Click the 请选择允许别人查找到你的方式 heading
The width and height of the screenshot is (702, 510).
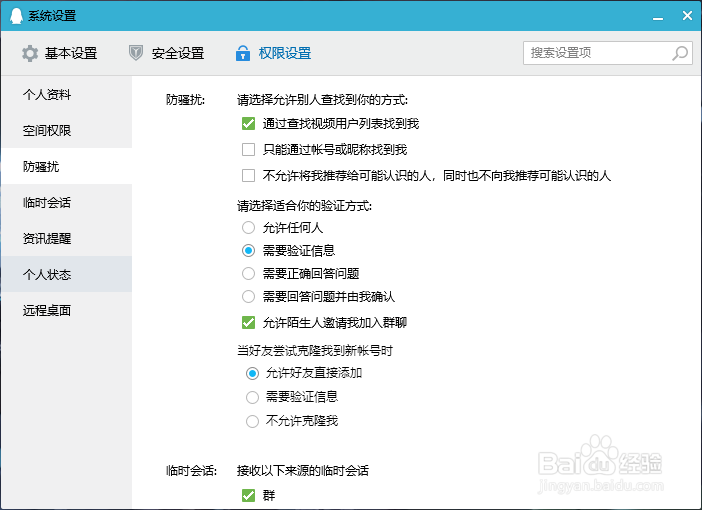322,99
